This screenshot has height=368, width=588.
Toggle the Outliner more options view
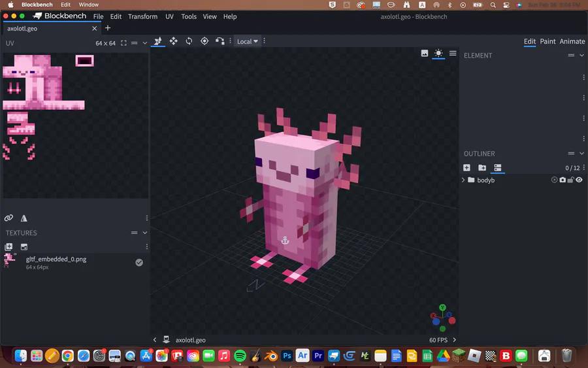coord(498,168)
